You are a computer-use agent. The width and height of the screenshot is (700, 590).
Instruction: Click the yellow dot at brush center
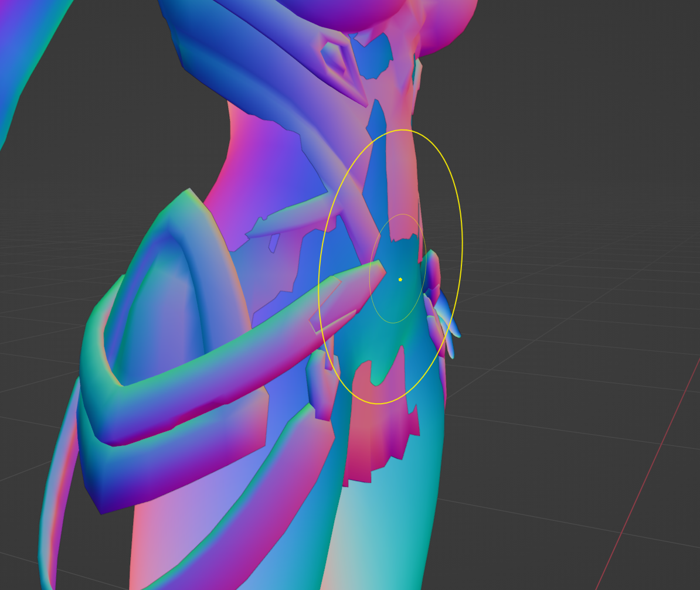tap(400, 279)
